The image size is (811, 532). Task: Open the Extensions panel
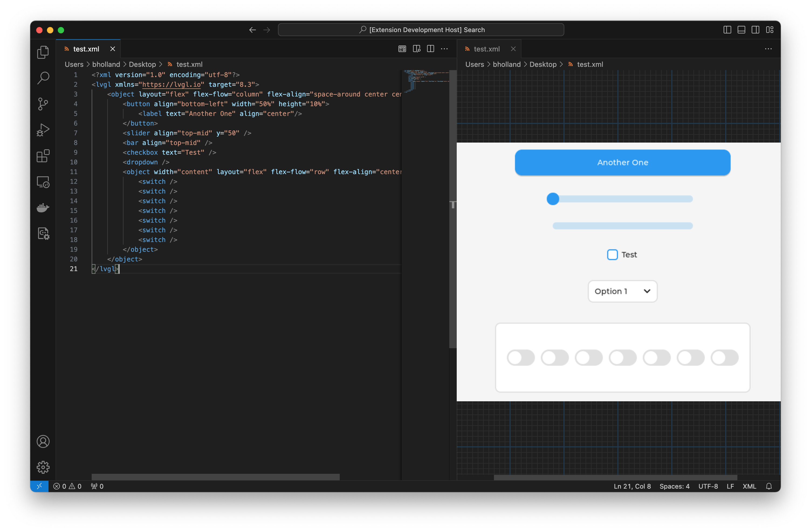click(43, 156)
